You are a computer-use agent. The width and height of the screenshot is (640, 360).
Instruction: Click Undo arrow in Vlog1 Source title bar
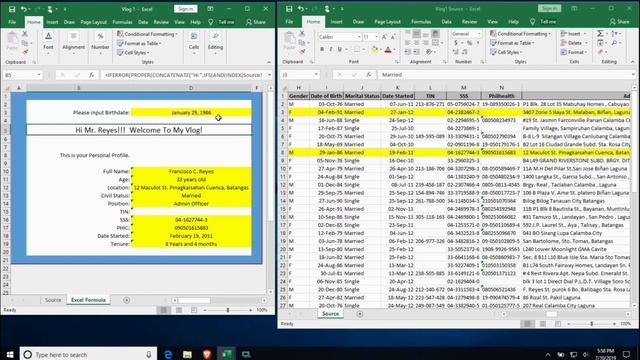[x=300, y=9]
